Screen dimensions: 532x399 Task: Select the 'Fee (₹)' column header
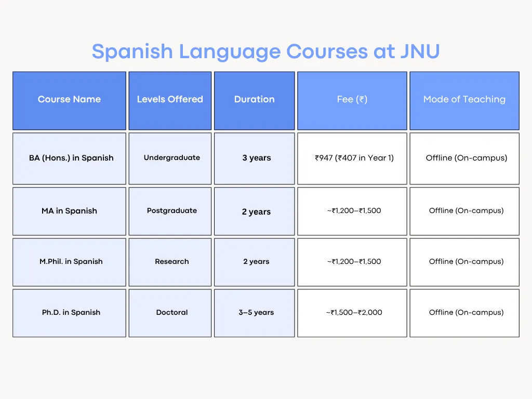(352, 100)
